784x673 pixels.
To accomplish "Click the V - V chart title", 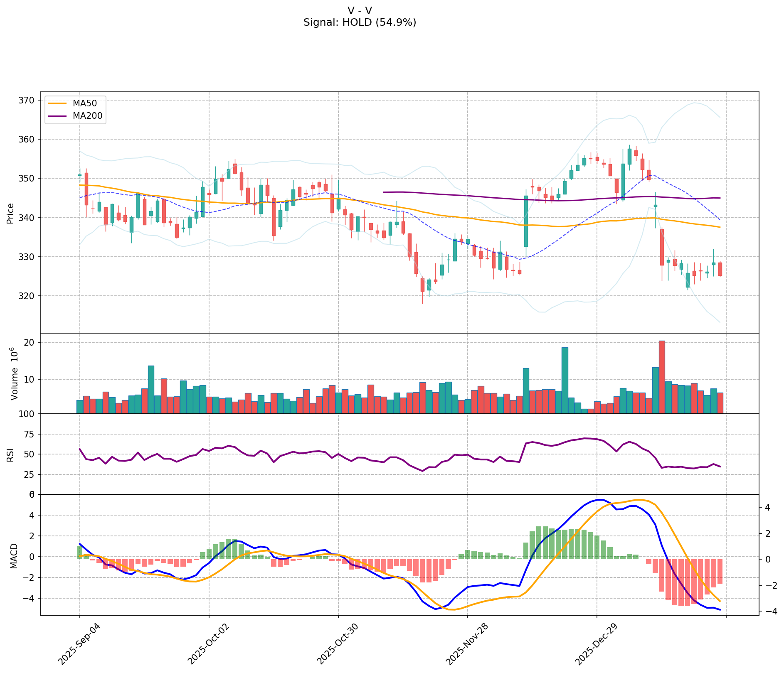I will (x=360, y=10).
